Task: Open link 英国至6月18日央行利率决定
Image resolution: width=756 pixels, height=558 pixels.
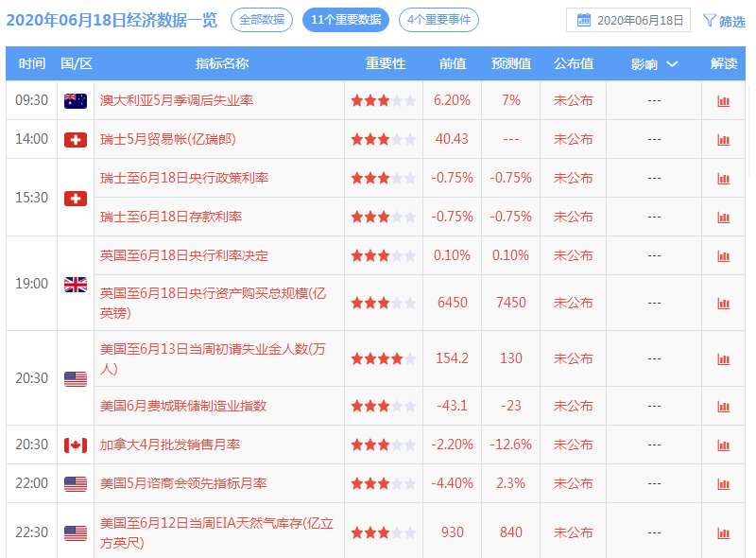Action: coord(184,255)
